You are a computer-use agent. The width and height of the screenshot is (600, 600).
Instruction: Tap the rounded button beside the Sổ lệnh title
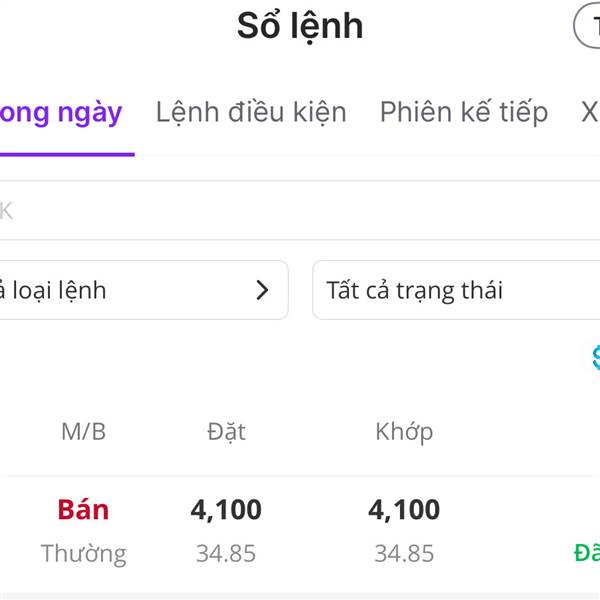[588, 26]
